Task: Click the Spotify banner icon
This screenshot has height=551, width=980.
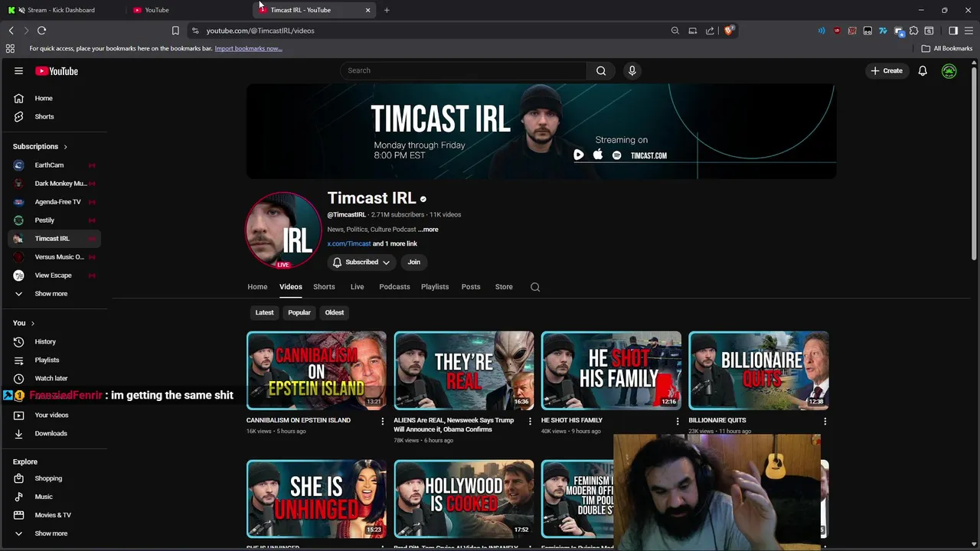Action: [616, 155]
